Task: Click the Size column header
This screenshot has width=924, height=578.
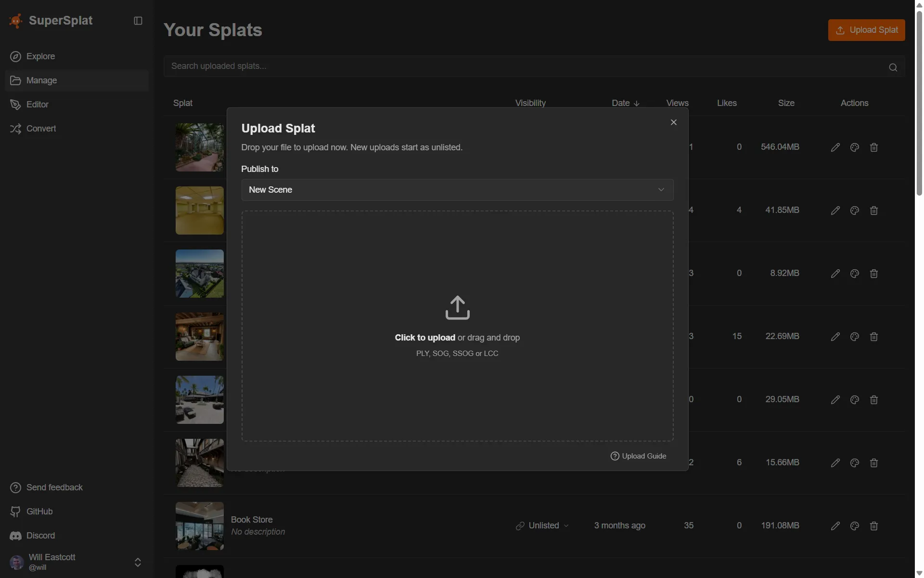Action: (x=786, y=103)
